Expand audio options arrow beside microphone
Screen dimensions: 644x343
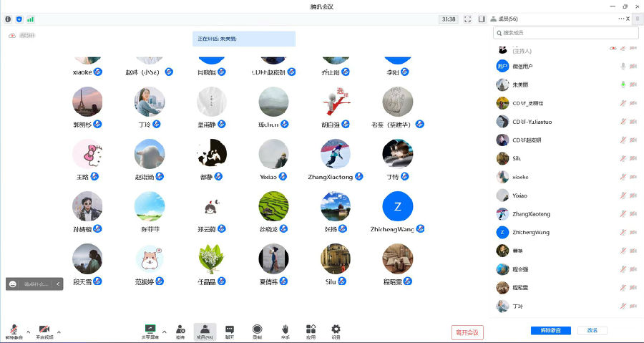point(29,332)
